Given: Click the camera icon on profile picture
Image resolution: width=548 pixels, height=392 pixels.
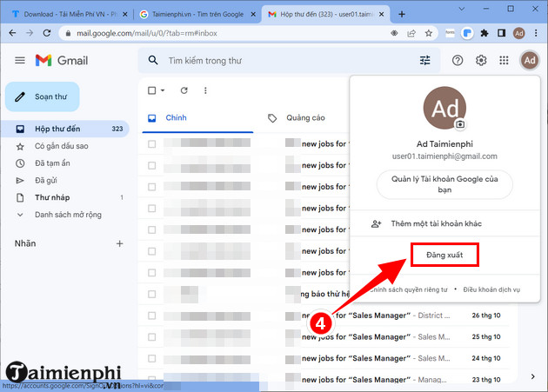Looking at the screenshot, I should (x=460, y=124).
